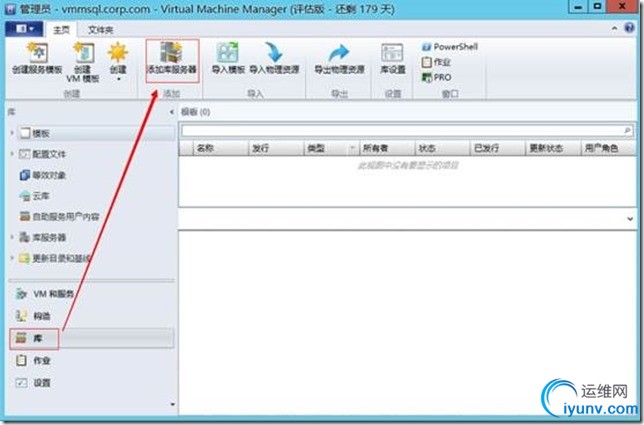Expand the 配置文件 tree node arrow
Viewport: 644px width, 425px height.
[12, 154]
